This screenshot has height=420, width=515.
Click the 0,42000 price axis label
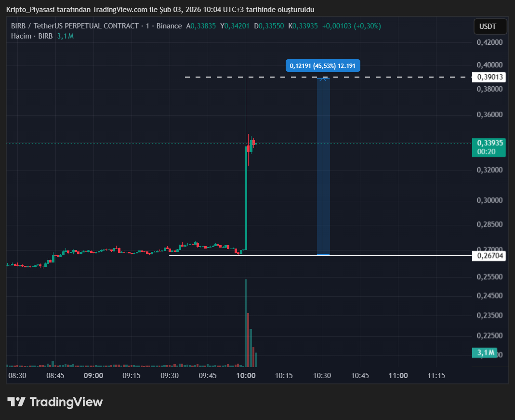point(489,42)
